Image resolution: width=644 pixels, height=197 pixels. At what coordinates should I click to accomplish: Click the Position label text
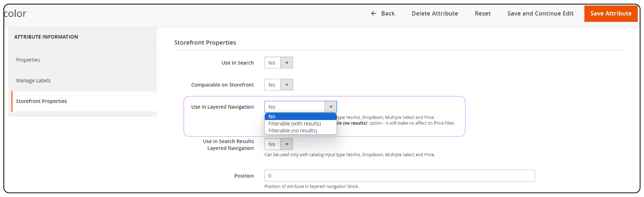pyautogui.click(x=244, y=176)
